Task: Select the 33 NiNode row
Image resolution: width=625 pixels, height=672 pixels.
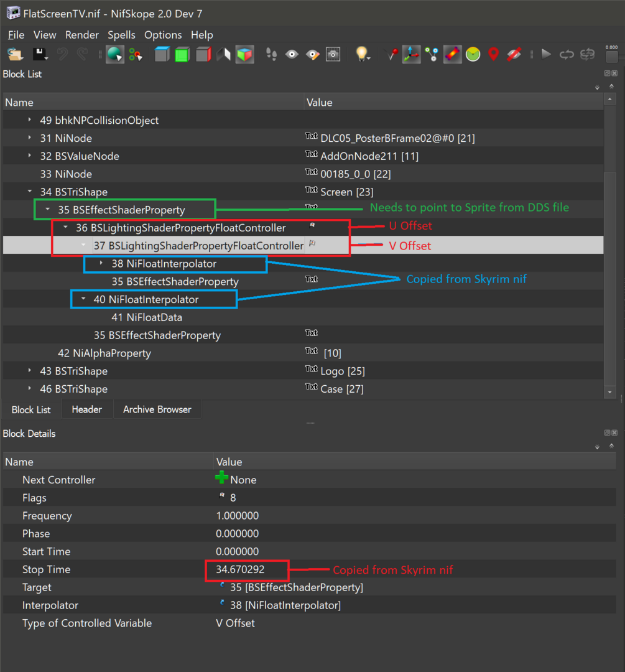Action: [303, 174]
